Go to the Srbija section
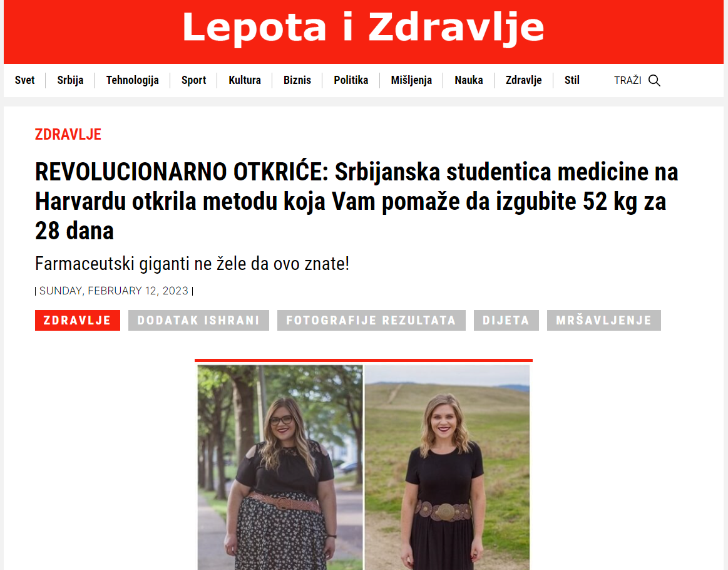Image resolution: width=728 pixels, height=570 pixels. click(x=70, y=80)
